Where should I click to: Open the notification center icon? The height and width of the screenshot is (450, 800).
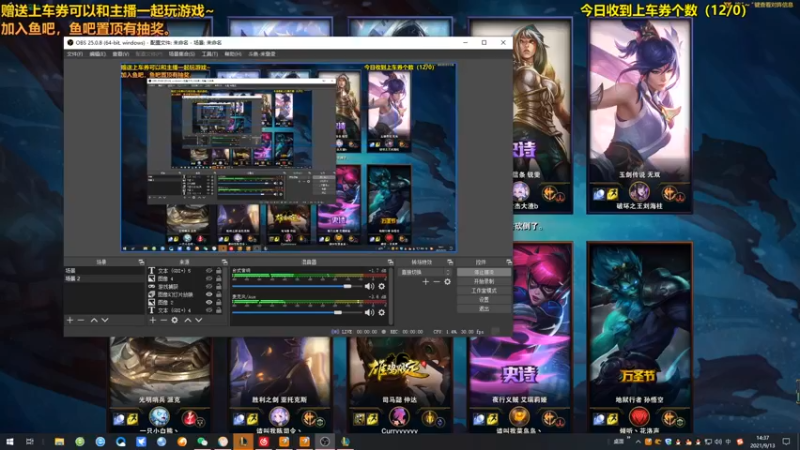pyautogui.click(x=786, y=442)
